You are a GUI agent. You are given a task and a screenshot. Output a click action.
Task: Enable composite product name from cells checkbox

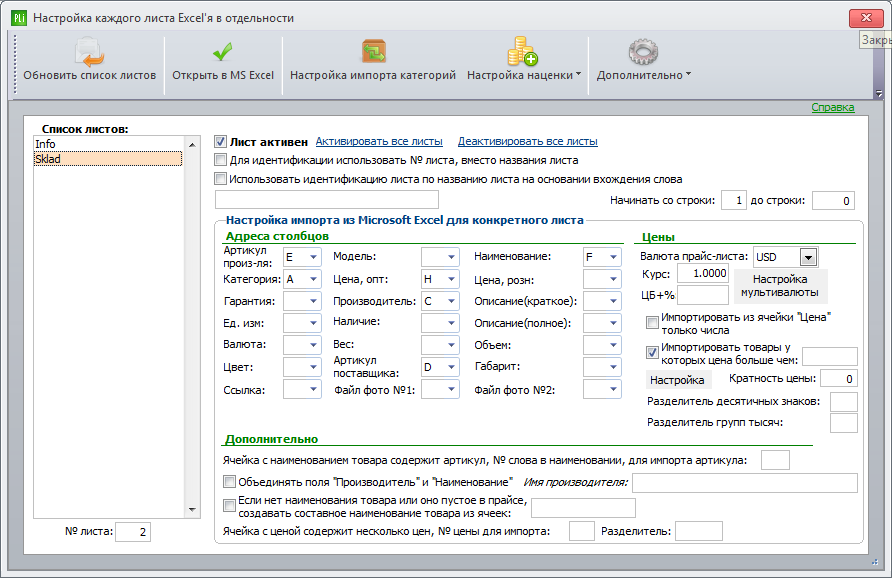coord(229,505)
